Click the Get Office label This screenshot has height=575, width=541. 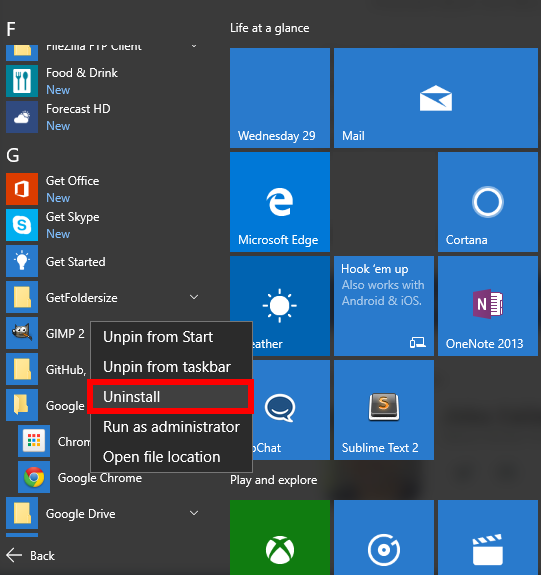(72, 181)
